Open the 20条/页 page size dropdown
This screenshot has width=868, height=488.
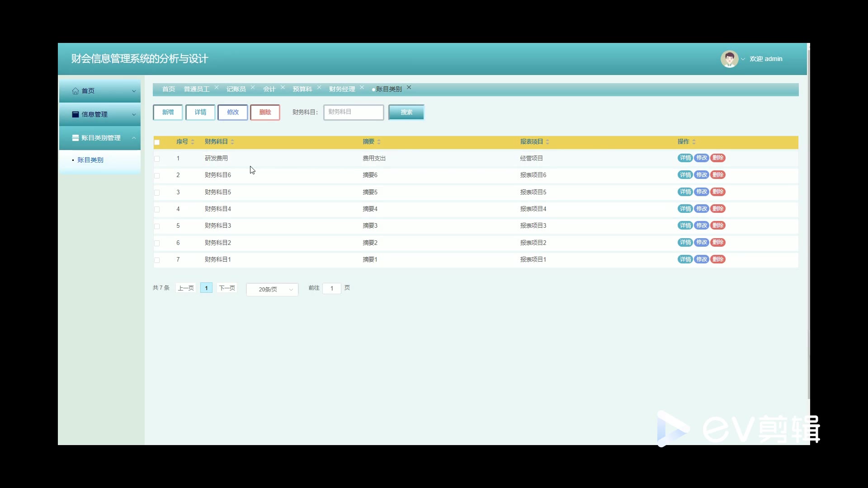(272, 289)
